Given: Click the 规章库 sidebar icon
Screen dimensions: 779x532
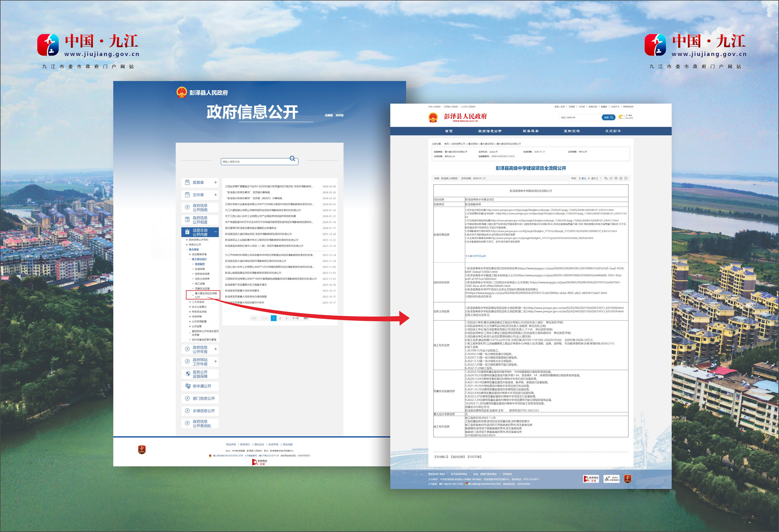Looking at the screenshot, I should click(x=187, y=183).
